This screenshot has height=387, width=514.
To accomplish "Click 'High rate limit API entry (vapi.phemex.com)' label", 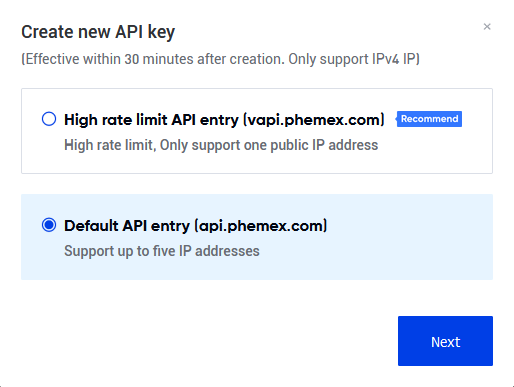I will point(224,120).
